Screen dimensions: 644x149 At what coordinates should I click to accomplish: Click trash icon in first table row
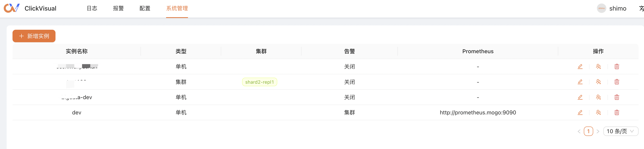(617, 66)
